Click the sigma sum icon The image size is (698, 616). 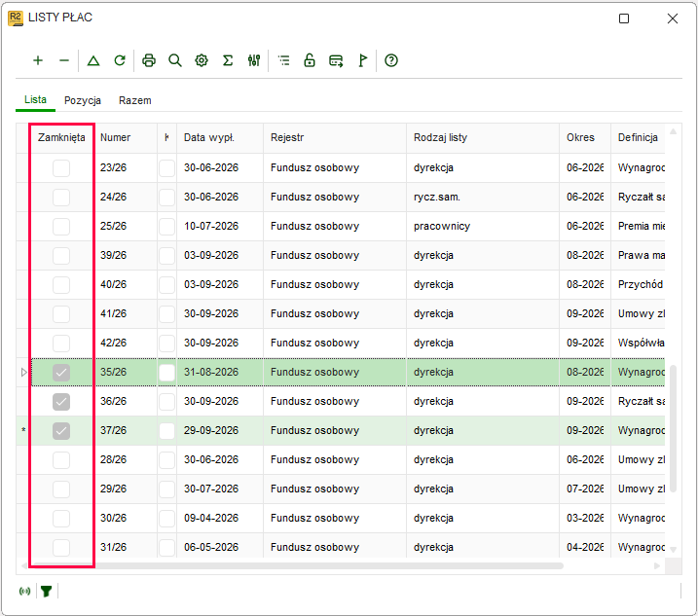pyautogui.click(x=228, y=60)
